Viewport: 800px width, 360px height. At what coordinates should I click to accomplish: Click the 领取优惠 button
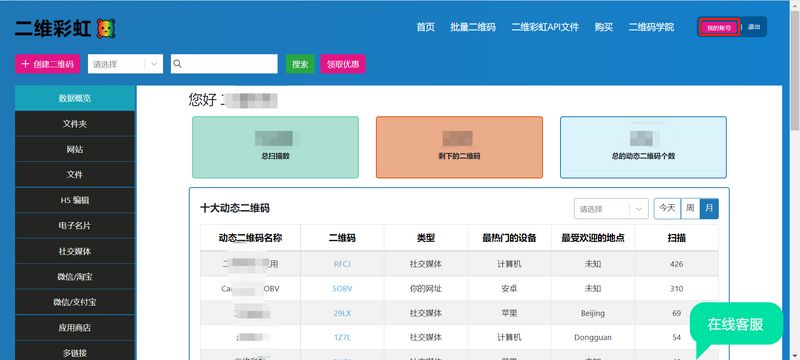(x=343, y=64)
